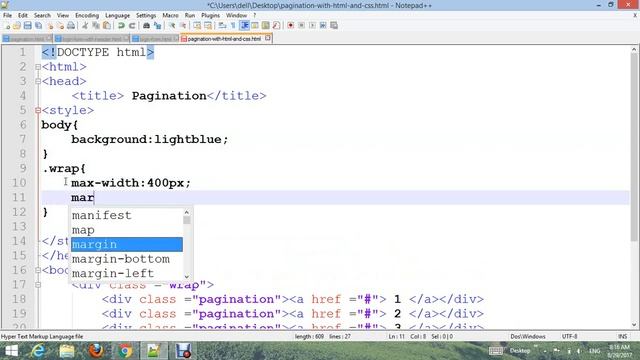Collapse the body fold on line 16
The height and width of the screenshot is (360, 640).
click(38, 270)
